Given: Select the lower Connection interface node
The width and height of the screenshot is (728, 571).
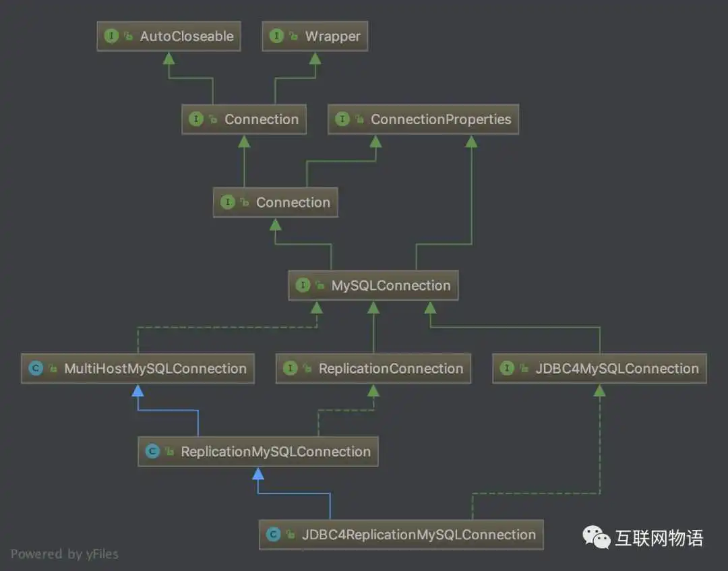Looking at the screenshot, I should point(275,202).
